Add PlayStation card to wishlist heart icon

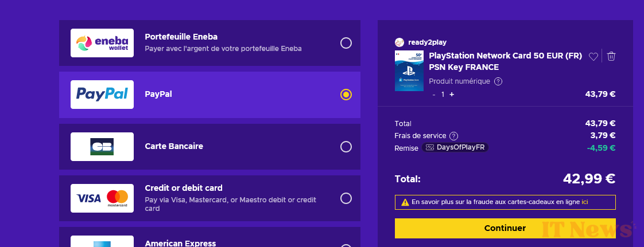[x=593, y=56]
